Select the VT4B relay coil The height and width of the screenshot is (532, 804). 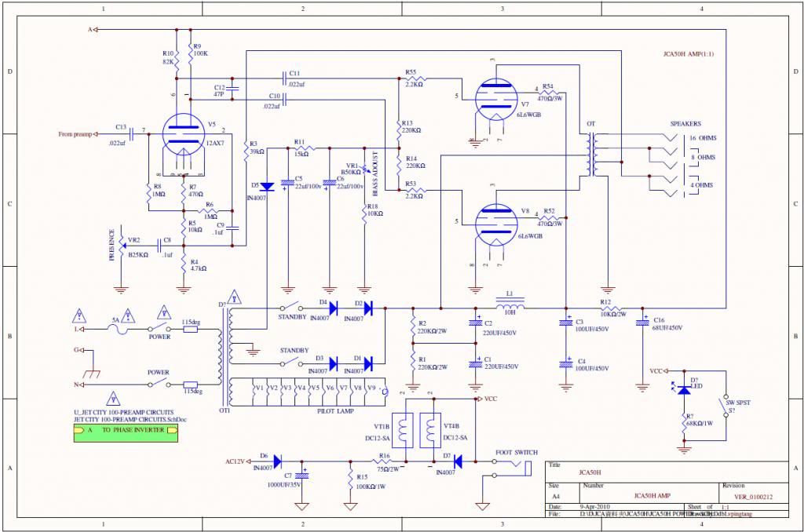tap(430, 430)
